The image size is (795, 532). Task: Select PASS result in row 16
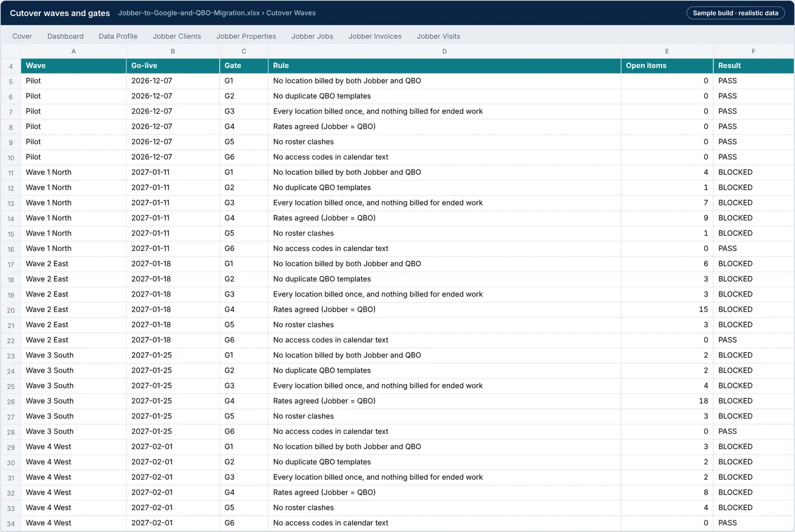point(754,249)
